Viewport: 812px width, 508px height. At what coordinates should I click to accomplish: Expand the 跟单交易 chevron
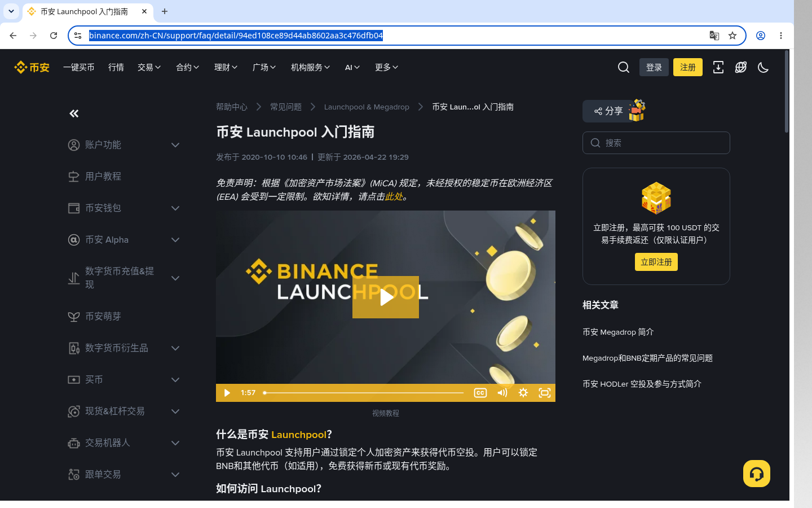[x=175, y=475]
